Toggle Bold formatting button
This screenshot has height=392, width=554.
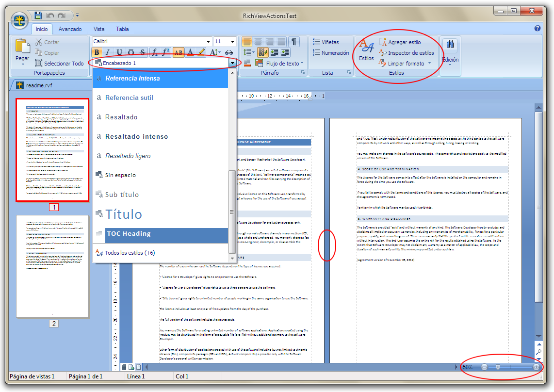[x=97, y=52]
